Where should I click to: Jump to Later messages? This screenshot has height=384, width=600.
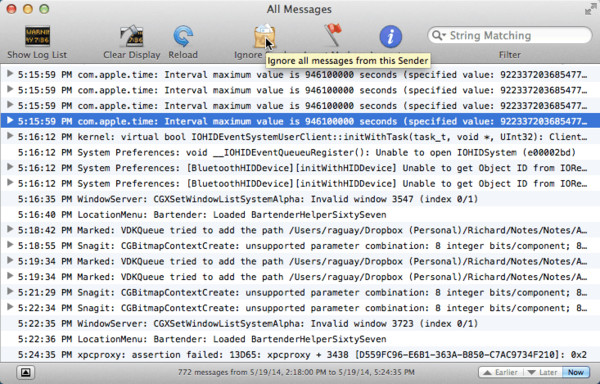[542, 372]
